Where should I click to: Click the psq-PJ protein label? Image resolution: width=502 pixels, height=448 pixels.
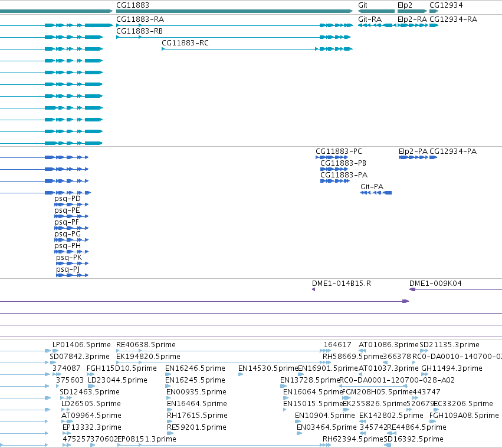coord(68,269)
